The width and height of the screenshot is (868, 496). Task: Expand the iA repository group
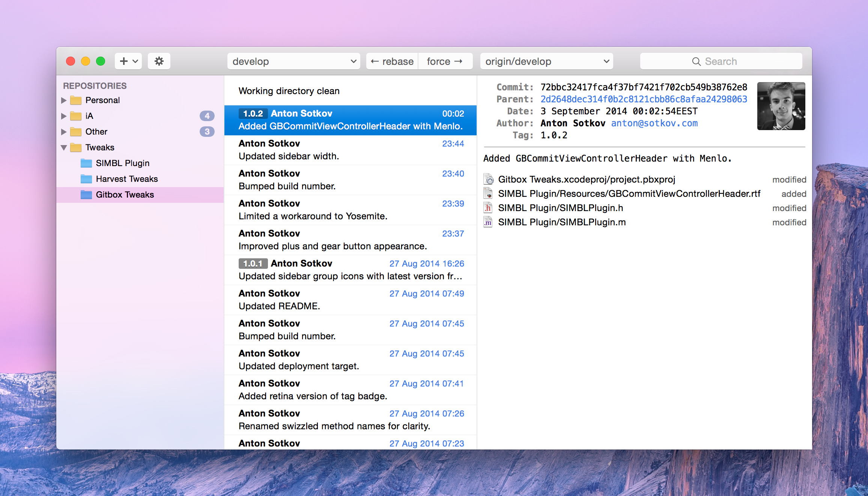64,116
